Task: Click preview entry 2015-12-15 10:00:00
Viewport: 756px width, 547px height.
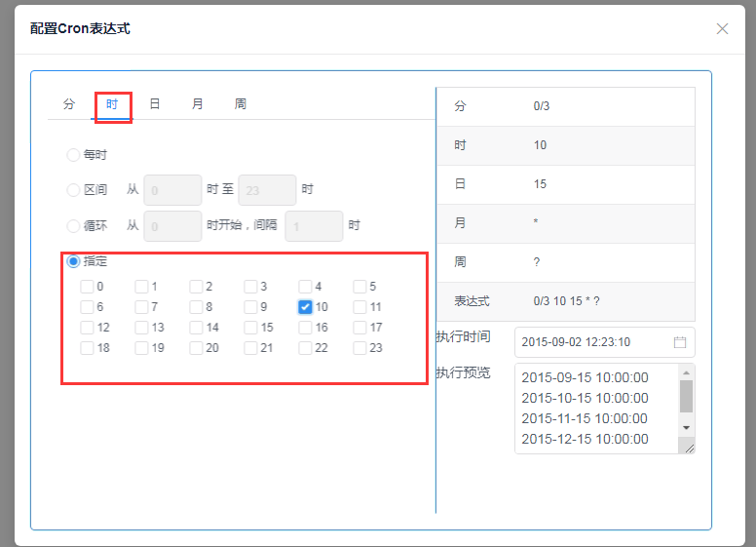Action: (585, 439)
